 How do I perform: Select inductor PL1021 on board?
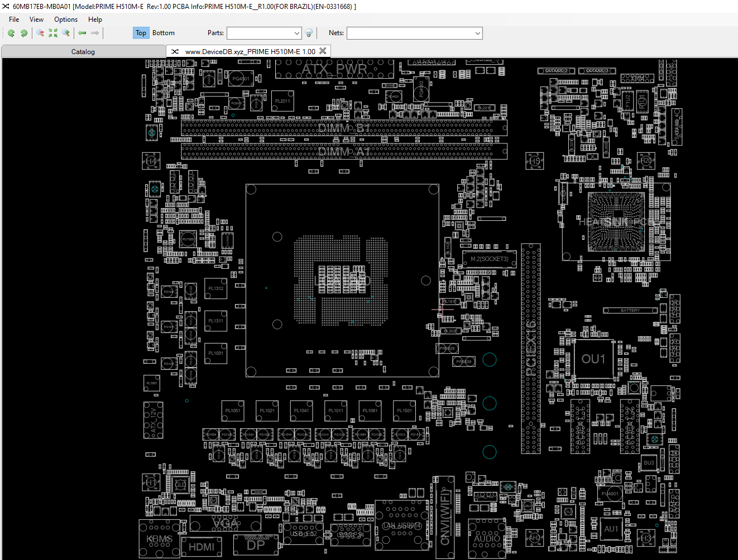tap(267, 411)
